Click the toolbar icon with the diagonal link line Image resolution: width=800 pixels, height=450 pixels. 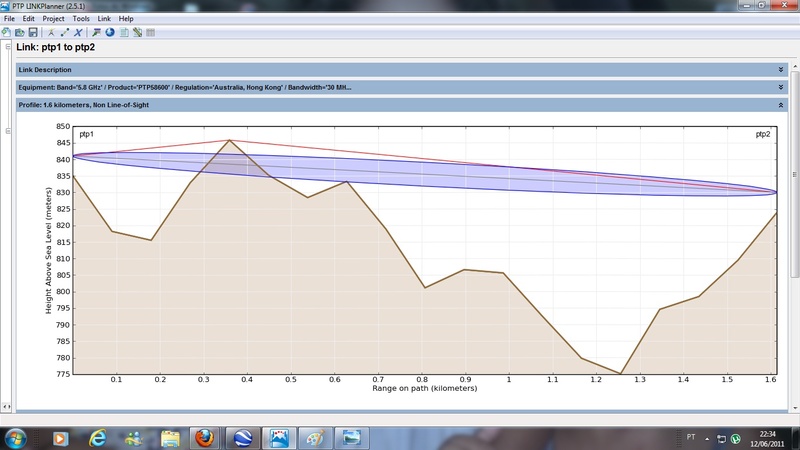click(x=137, y=32)
